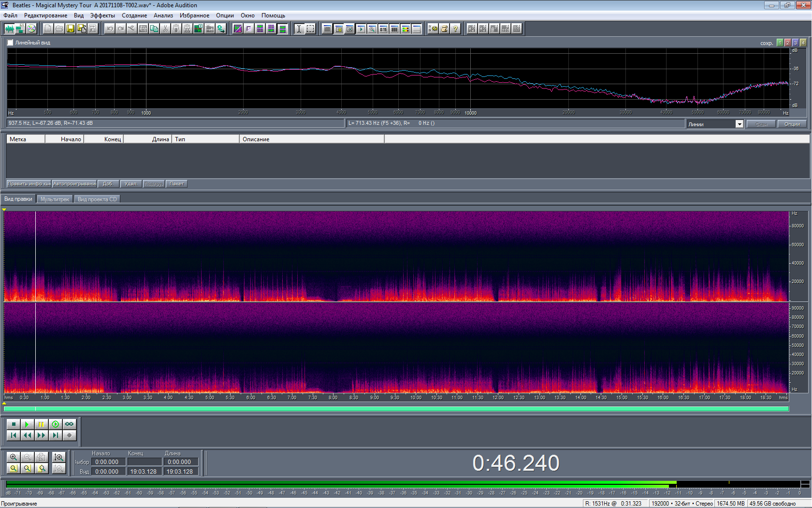Click the Redo arrow icon
Viewport: 812px width, 508px height.
click(x=121, y=29)
